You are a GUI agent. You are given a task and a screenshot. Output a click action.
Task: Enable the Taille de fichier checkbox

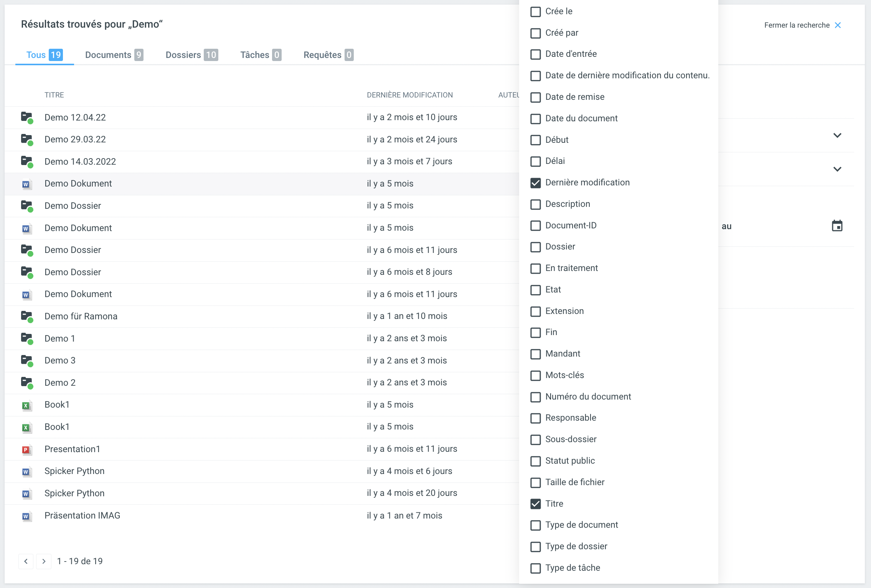tap(536, 482)
